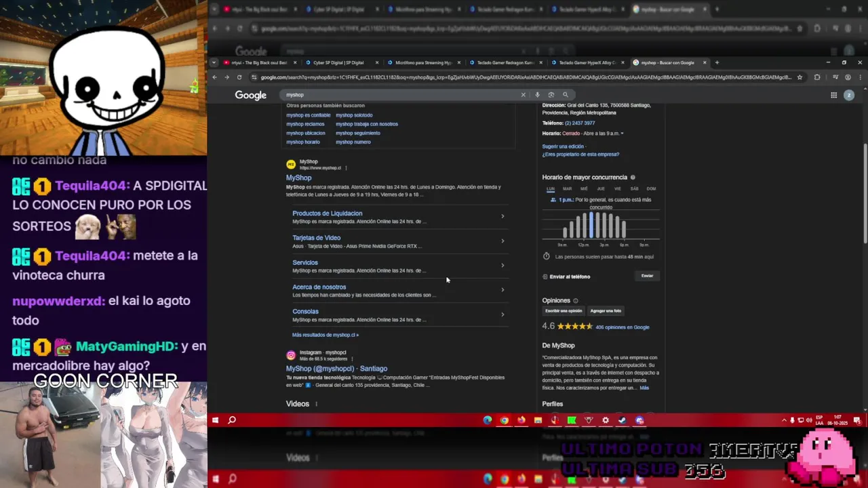This screenshot has width=868, height=488.
Task: Switch to Micrófono para Streaming tab
Action: coord(423,62)
